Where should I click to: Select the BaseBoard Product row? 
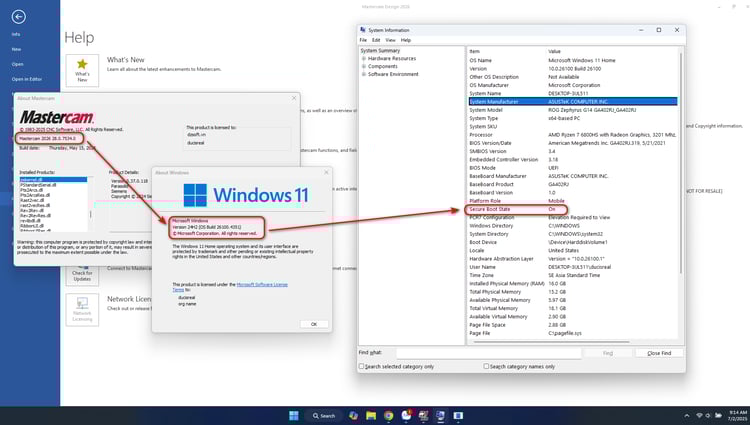[x=573, y=184]
